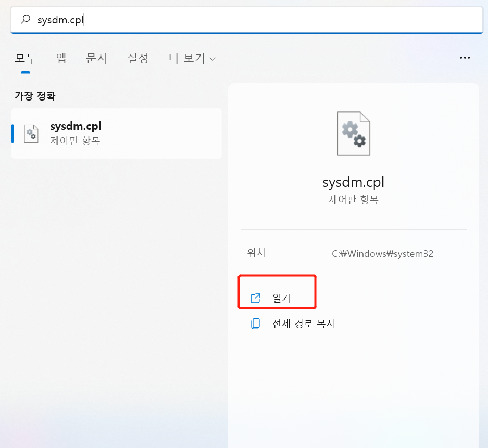Switch to the 문서 tab
Viewport: 488px width, 448px height.
(x=96, y=58)
